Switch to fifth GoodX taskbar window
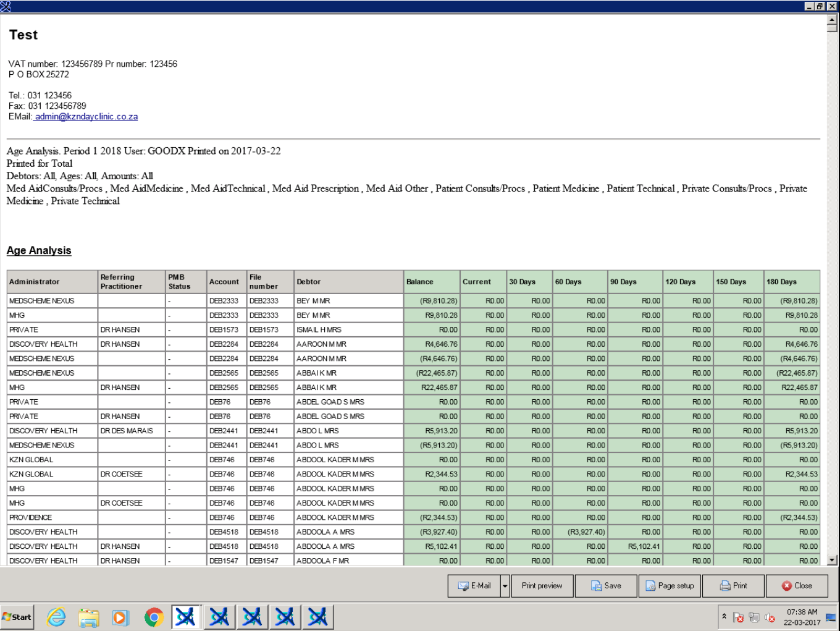Screen dimensions: 840x631 [x=318, y=617]
